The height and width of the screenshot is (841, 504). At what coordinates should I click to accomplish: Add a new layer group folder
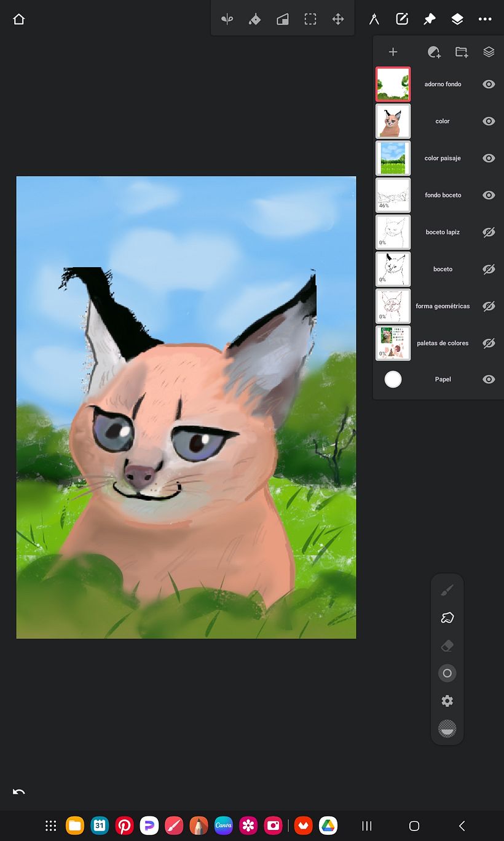462,52
